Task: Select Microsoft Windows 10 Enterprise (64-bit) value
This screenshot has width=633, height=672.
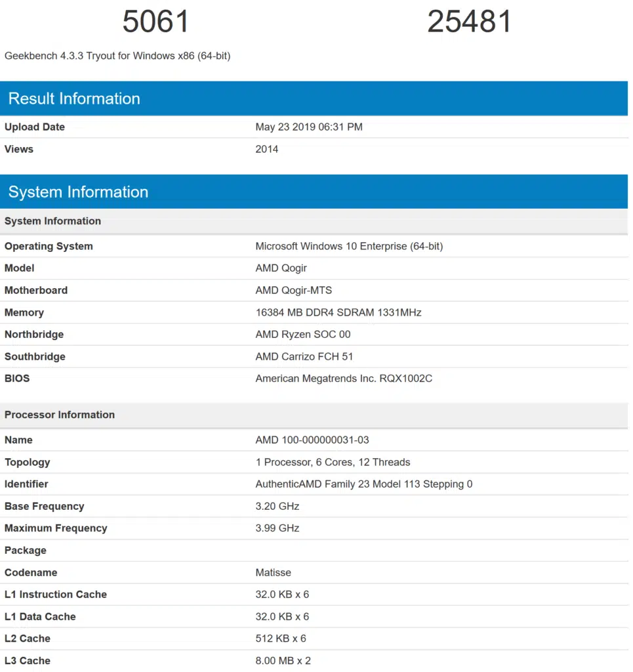Action: (349, 247)
